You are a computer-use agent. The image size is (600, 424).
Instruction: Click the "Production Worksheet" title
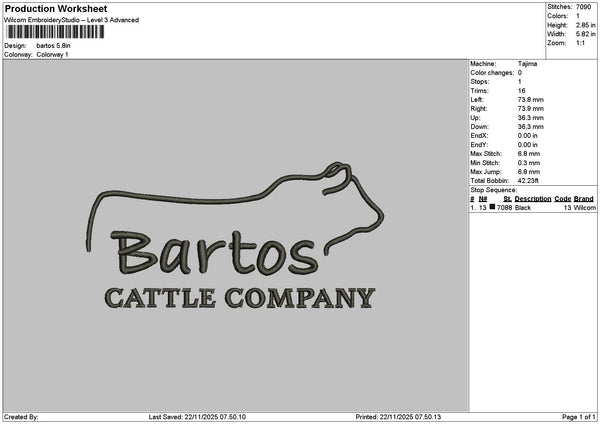click(56, 8)
